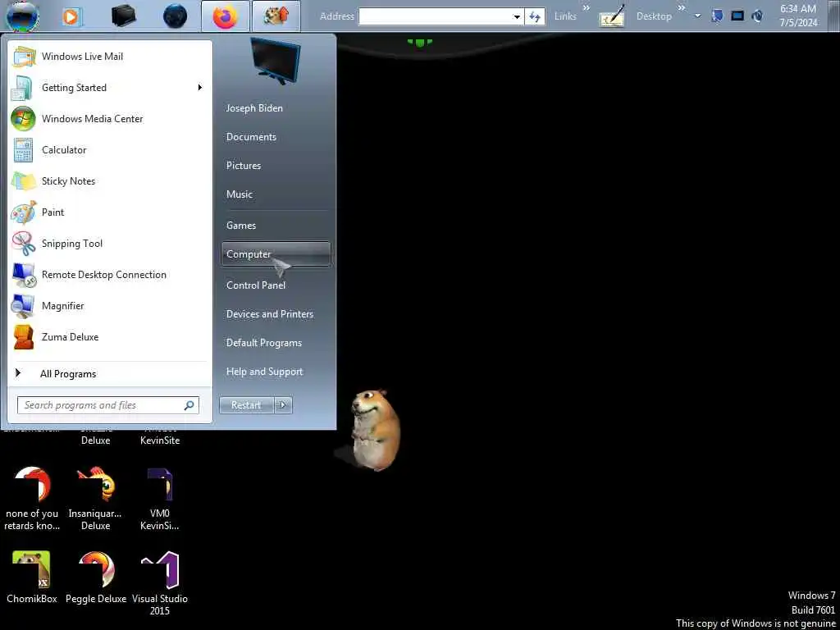Select the Peggle Deluxe desktop icon
Image resolution: width=840 pixels, height=630 pixels.
pyautogui.click(x=96, y=577)
